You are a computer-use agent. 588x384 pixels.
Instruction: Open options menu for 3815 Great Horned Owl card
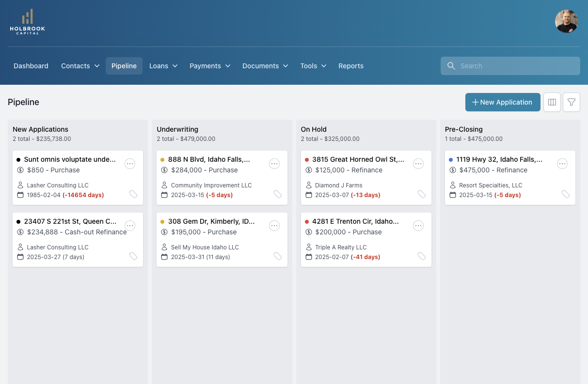pos(418,164)
